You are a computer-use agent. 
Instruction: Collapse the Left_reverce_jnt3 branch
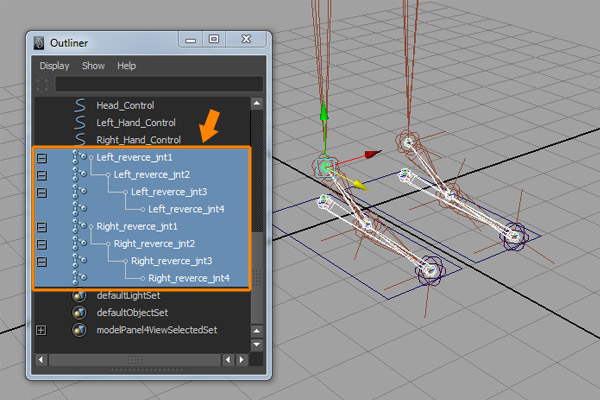click(x=41, y=192)
